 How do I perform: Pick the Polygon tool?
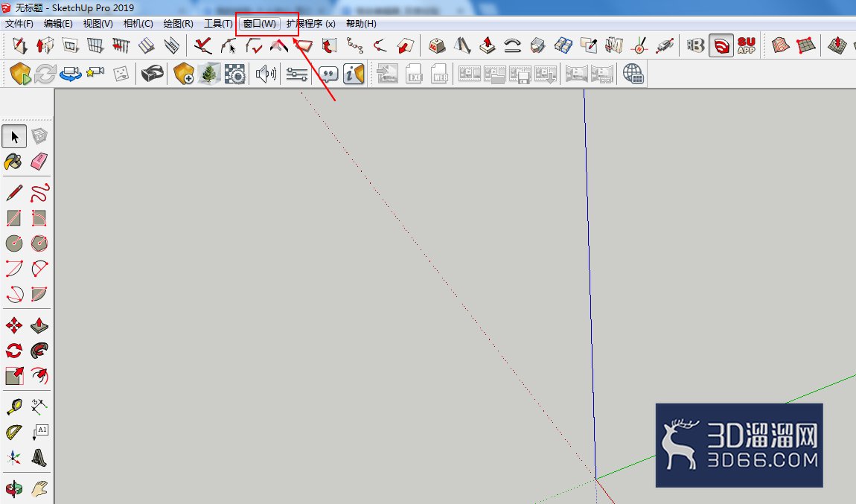39,243
